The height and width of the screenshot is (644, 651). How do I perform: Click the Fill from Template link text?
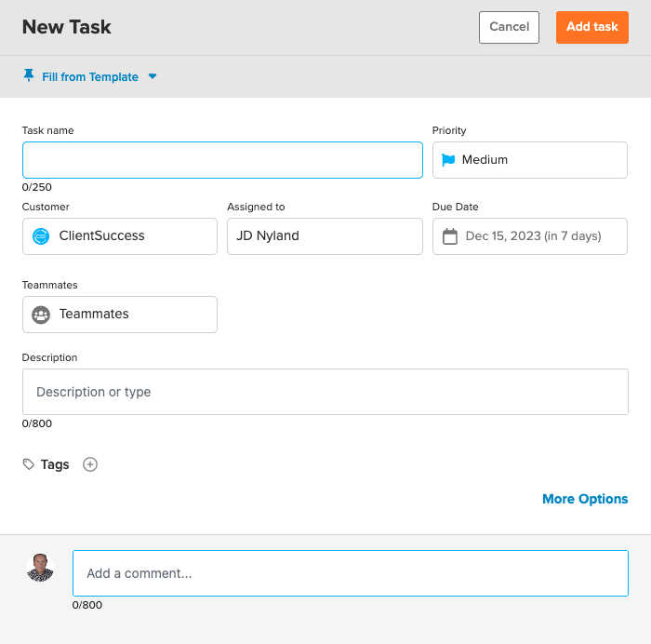(90, 77)
